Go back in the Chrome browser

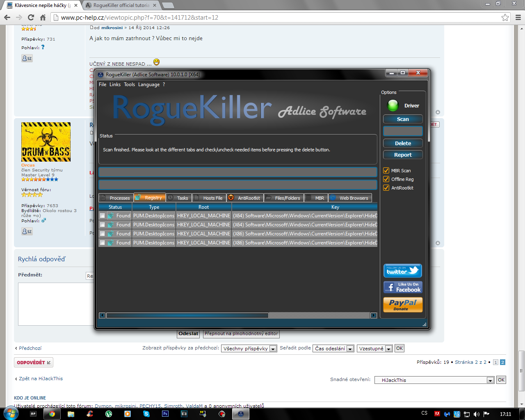pos(7,17)
